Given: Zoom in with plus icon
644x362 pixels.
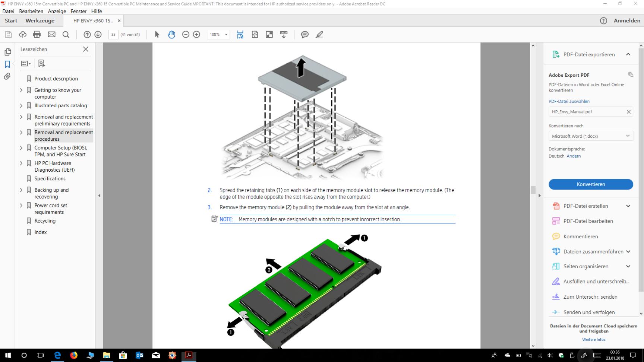Looking at the screenshot, I should coord(196,35).
